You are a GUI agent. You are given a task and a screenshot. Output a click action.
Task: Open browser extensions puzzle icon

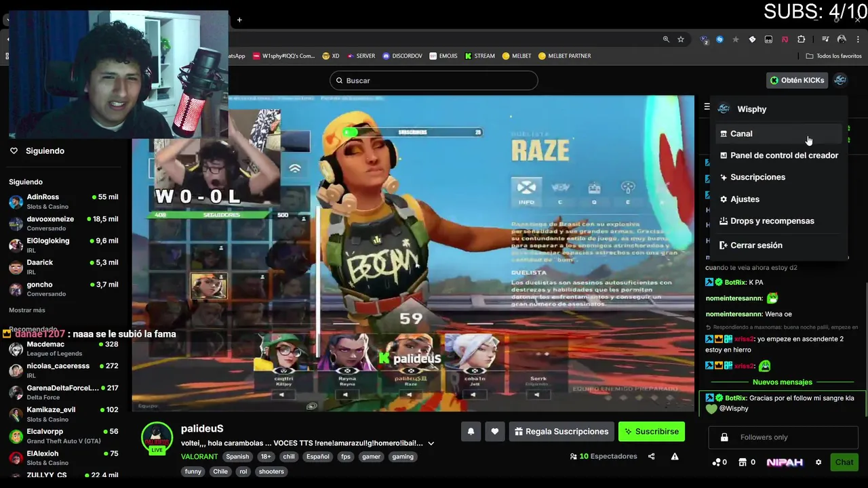coord(801,39)
